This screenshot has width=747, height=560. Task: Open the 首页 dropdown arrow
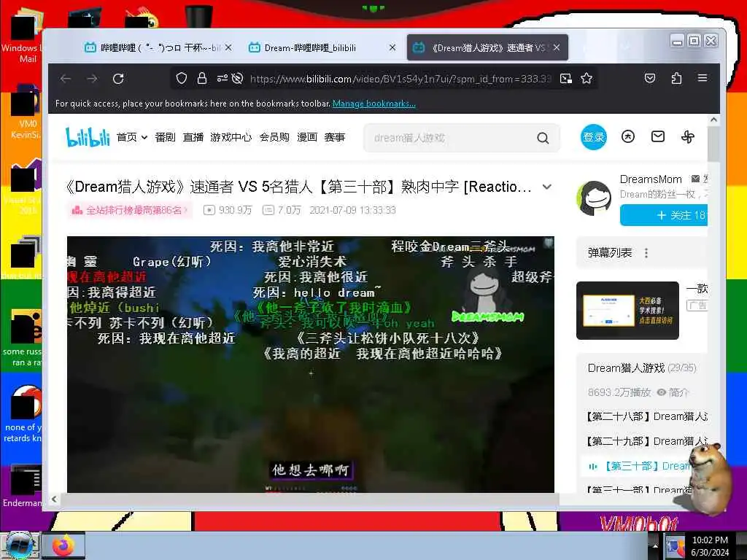tap(144, 138)
